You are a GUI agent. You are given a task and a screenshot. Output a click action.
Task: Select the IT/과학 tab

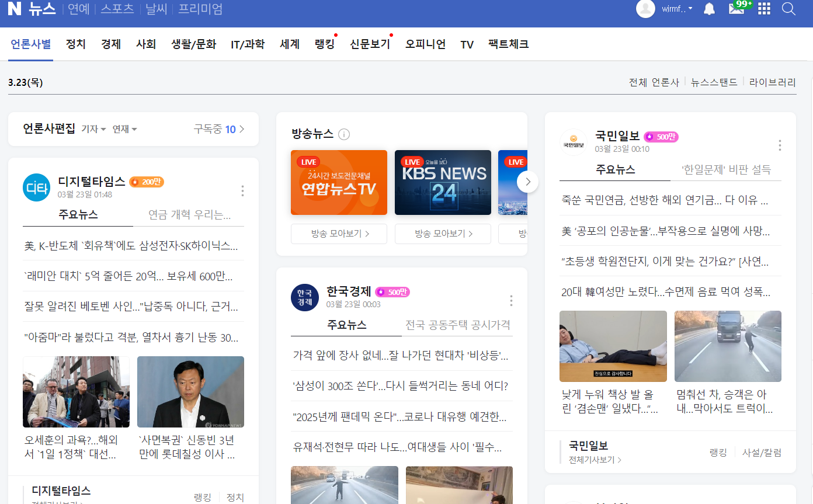[x=248, y=44]
